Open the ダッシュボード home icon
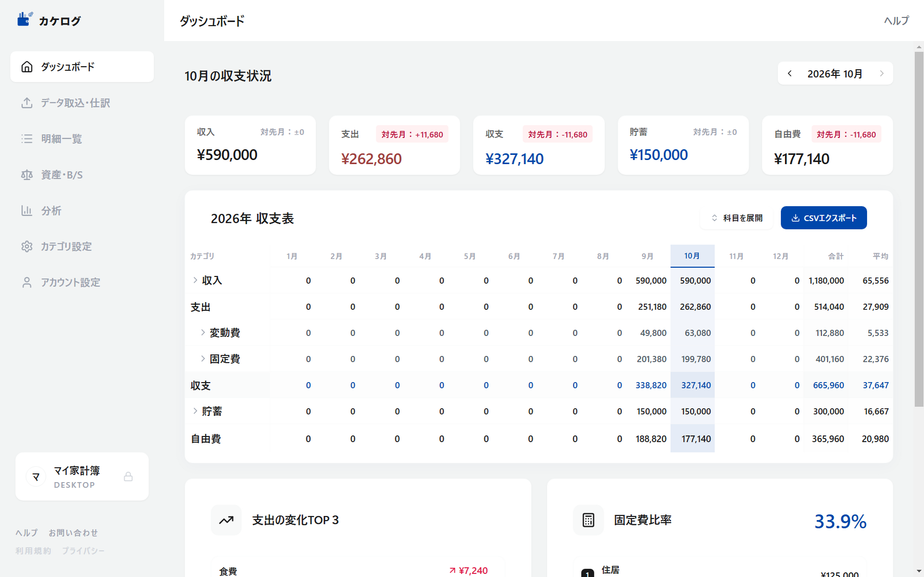The image size is (924, 577). (x=27, y=67)
